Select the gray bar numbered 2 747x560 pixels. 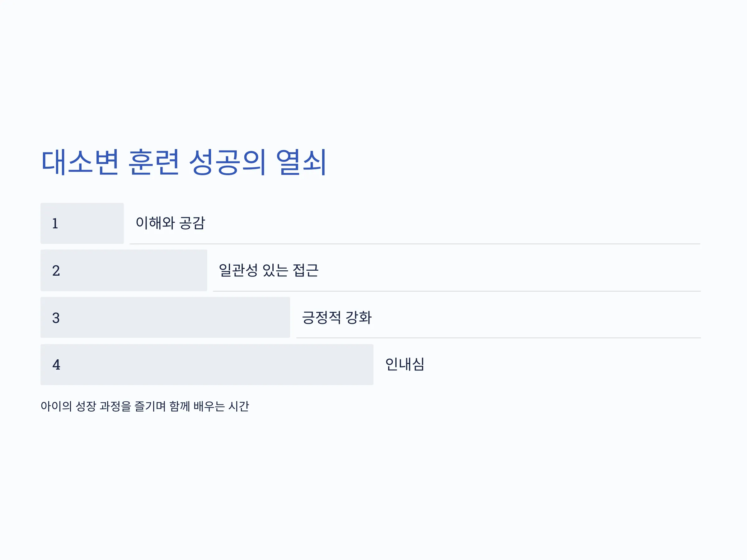click(x=124, y=270)
